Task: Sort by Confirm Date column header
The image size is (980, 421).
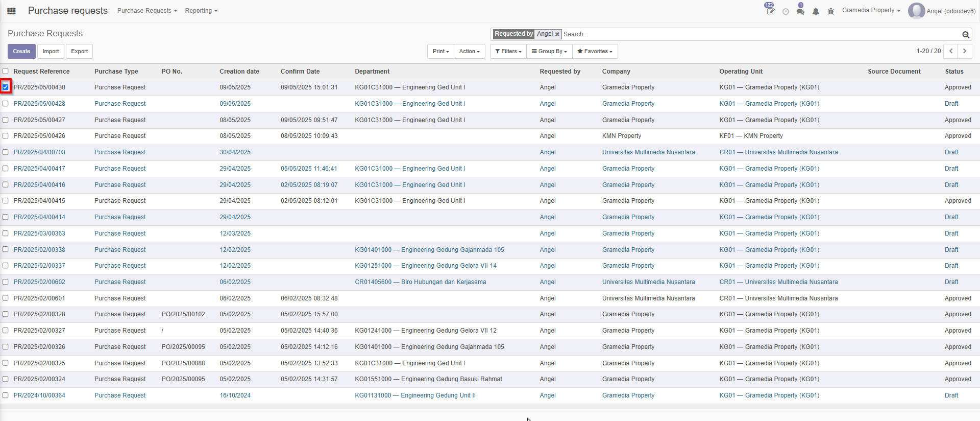Action: pos(300,72)
